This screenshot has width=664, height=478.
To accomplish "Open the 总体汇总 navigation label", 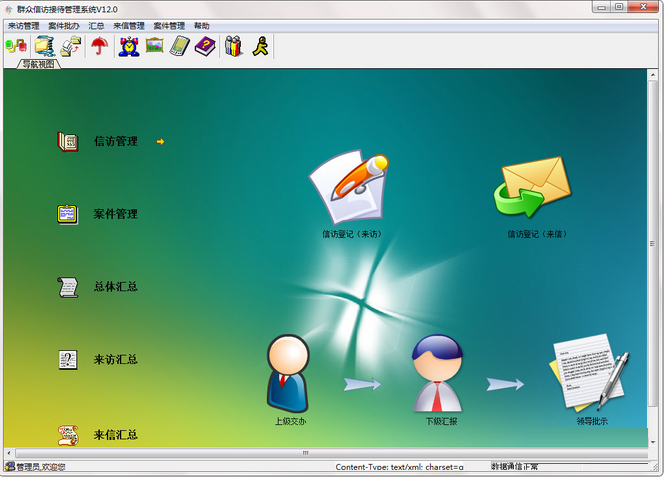I will coord(116,287).
